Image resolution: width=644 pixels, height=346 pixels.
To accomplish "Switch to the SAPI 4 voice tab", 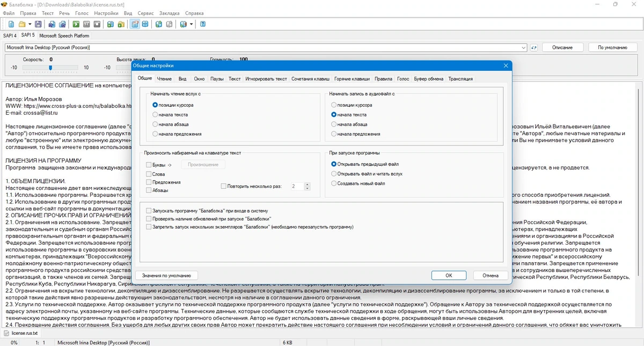I will pyautogui.click(x=10, y=35).
